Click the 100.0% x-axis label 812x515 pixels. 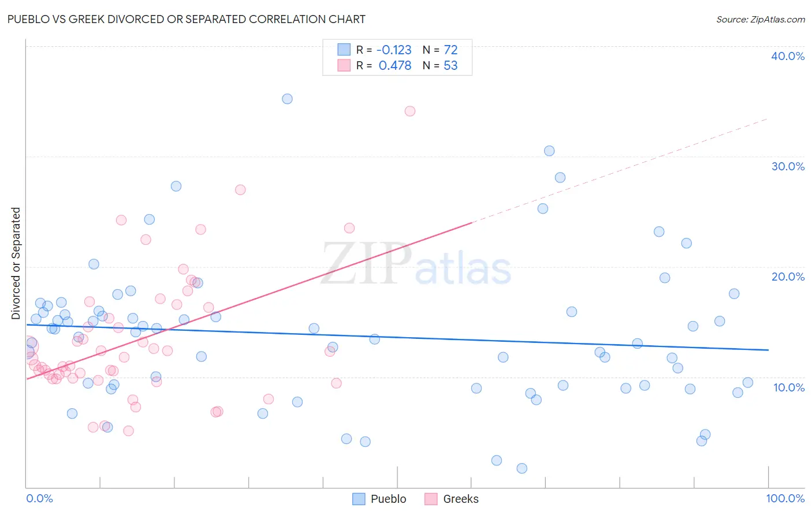(x=785, y=498)
